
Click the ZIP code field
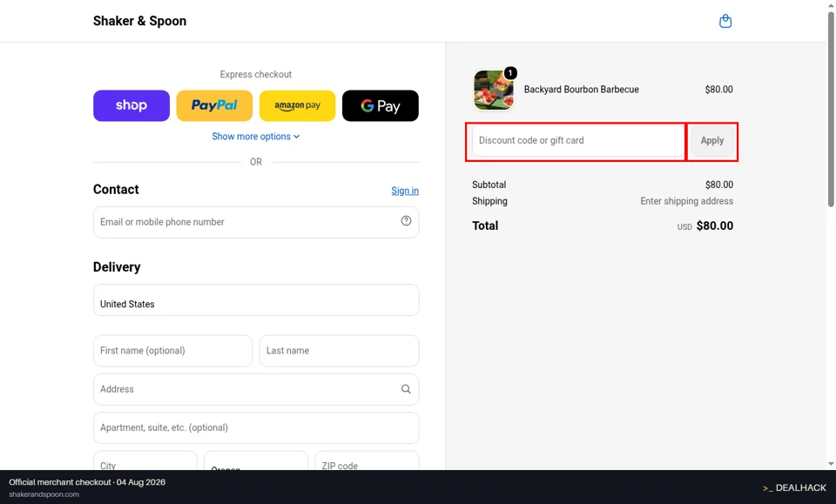(367, 460)
